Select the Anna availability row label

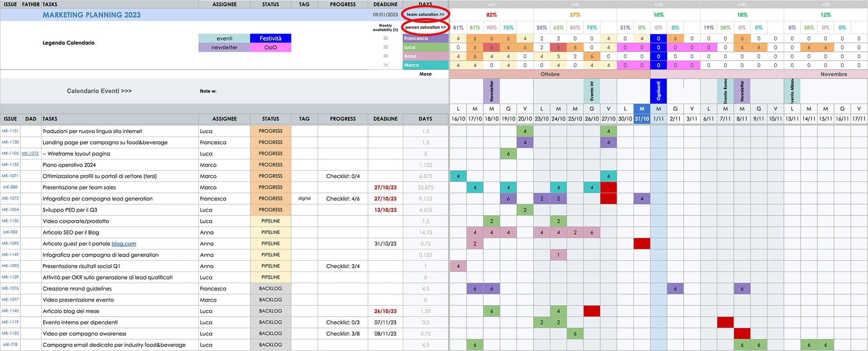(x=425, y=56)
